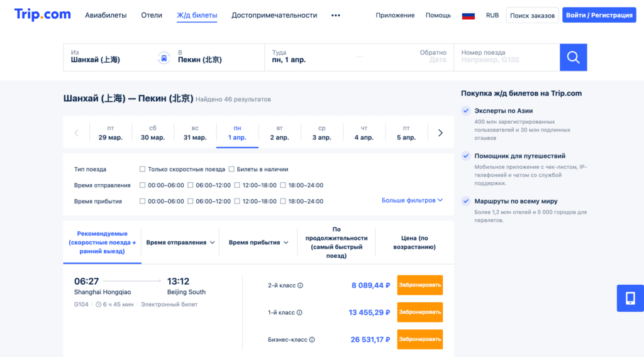This screenshot has width=644, height=357.
Task: Check arrival time 12:00–18:00
Action: (x=237, y=201)
